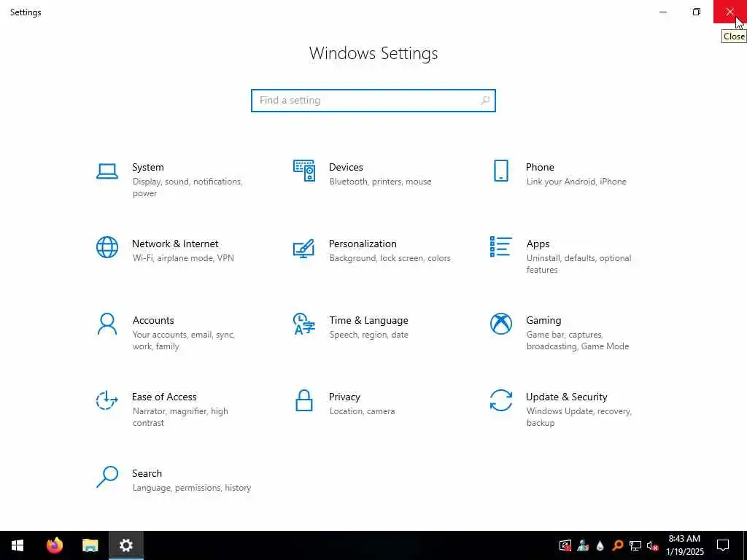Image resolution: width=747 pixels, height=560 pixels.
Task: Click the 'Wi-Fi, airplane mode, VPN' text
Action: click(x=183, y=258)
